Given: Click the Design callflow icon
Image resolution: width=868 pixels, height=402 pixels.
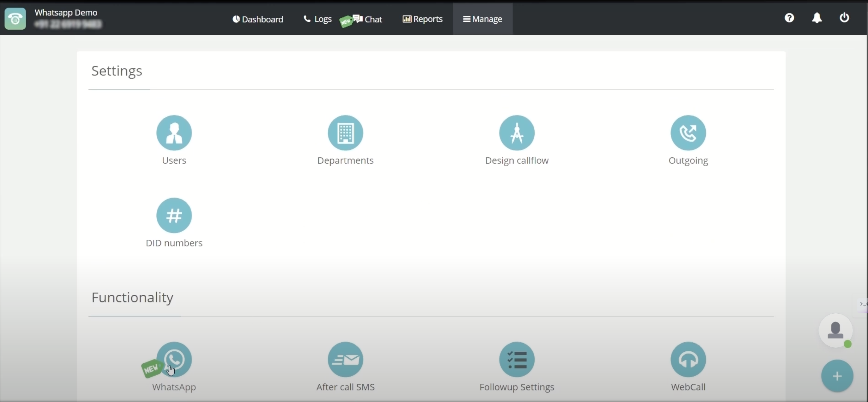Looking at the screenshot, I should point(516,133).
